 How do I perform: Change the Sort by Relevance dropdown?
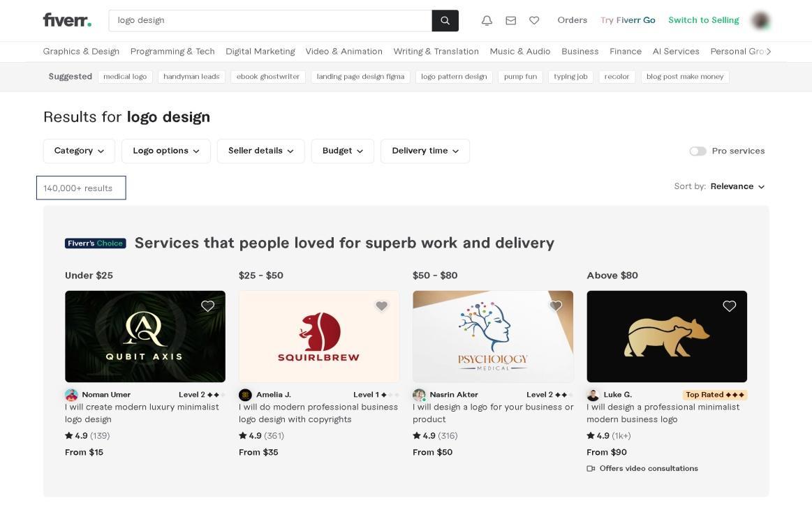[737, 186]
